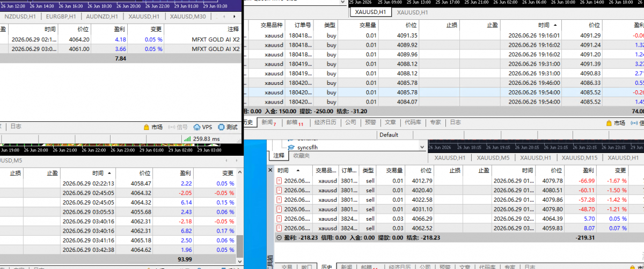Select the sell order icon at 4020.40

(279, 190)
